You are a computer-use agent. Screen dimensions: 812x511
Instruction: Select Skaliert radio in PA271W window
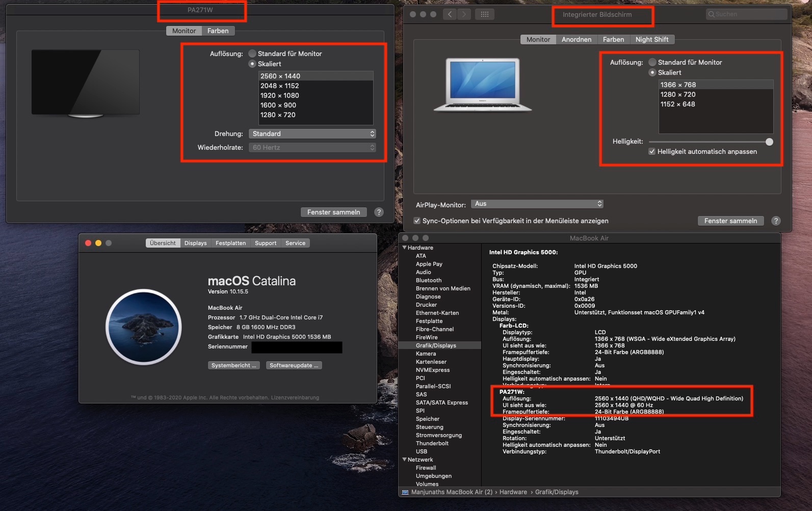pyautogui.click(x=252, y=64)
